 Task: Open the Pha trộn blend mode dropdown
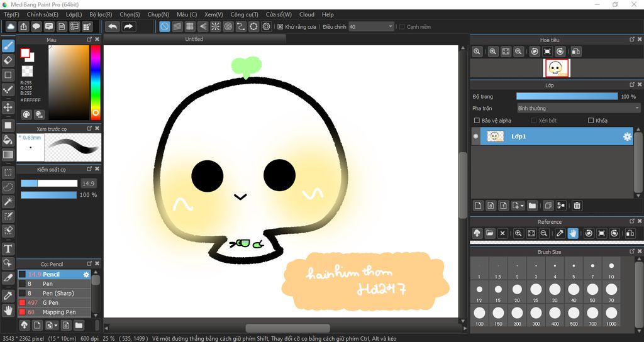pyautogui.click(x=579, y=108)
